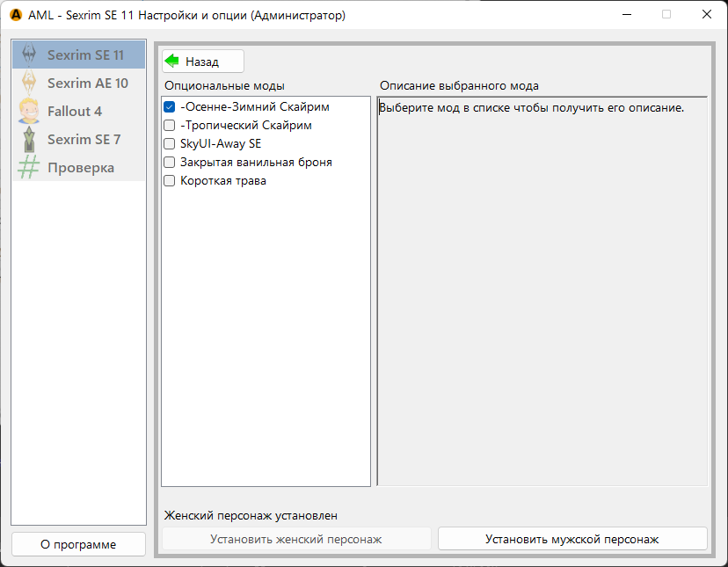Click the AML app icon in title bar

pyautogui.click(x=15, y=15)
